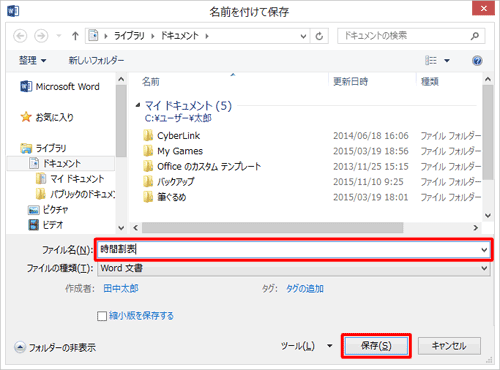Select the CyberLink folder
Screen dimensions: 500x370
point(178,136)
